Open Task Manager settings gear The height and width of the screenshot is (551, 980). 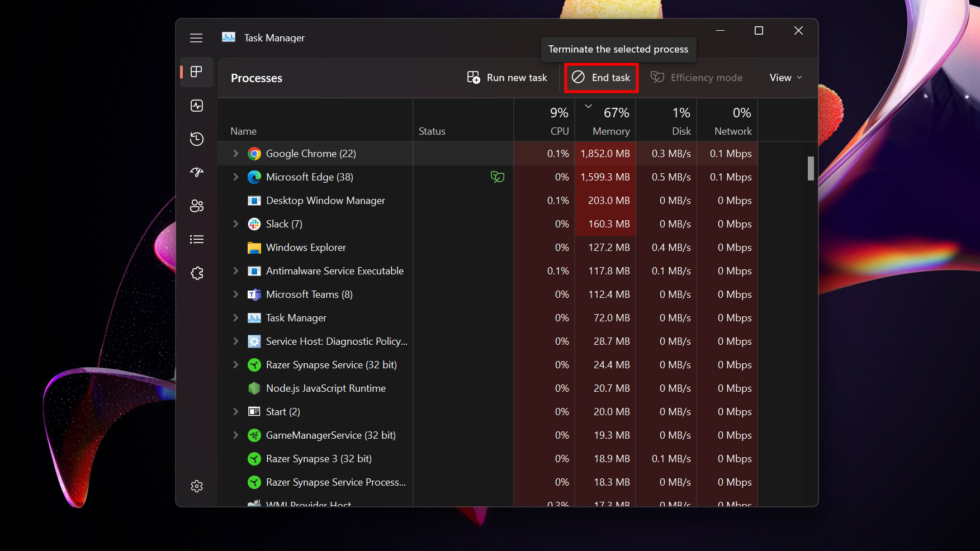[197, 486]
